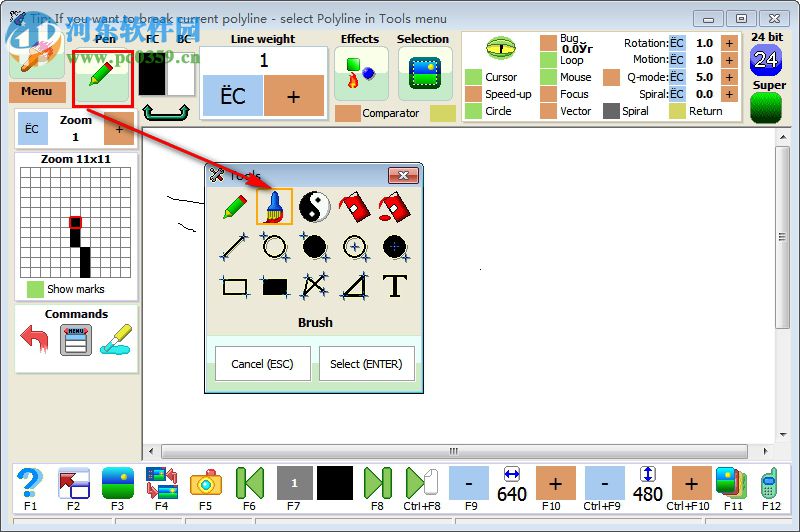
Task: Click the F2 window icon
Action: 73,483
